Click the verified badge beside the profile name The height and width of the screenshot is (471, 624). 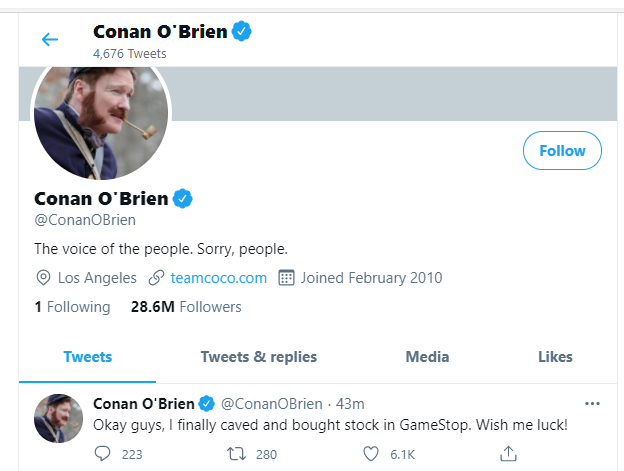coord(183,199)
